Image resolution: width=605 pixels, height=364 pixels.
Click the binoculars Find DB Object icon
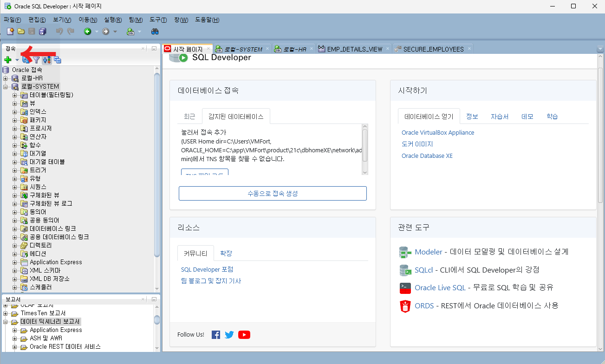[x=155, y=32]
